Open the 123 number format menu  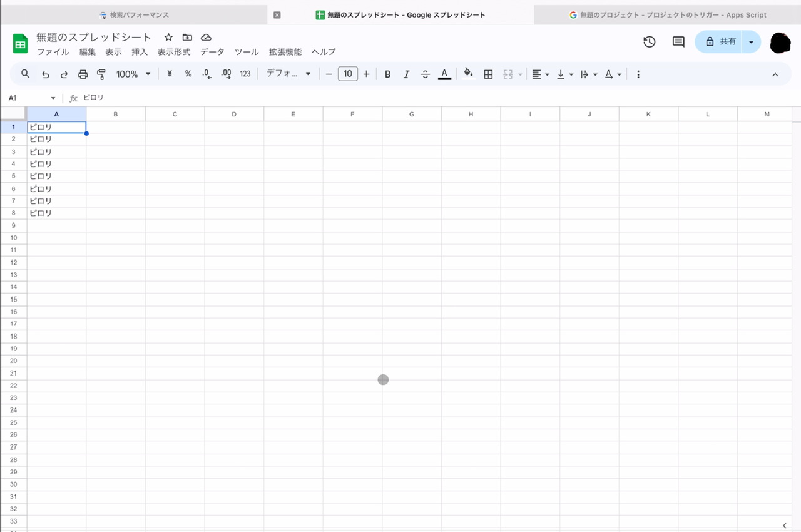[x=245, y=74]
